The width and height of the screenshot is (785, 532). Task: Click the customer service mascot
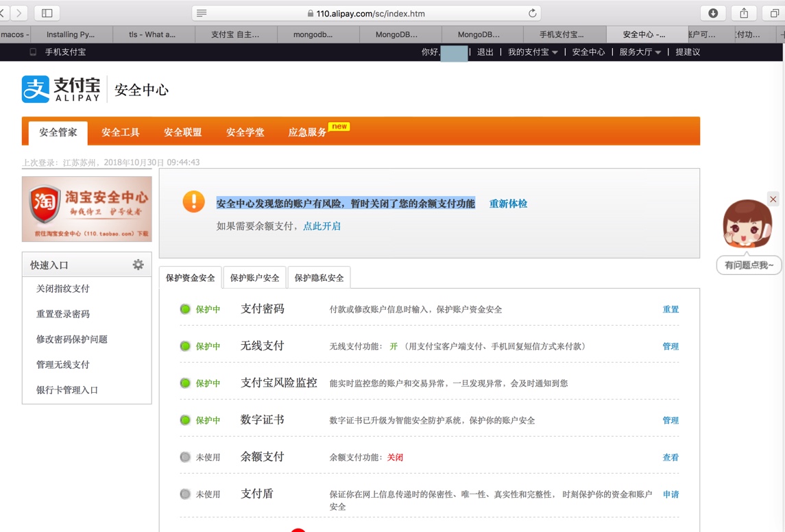tap(747, 226)
